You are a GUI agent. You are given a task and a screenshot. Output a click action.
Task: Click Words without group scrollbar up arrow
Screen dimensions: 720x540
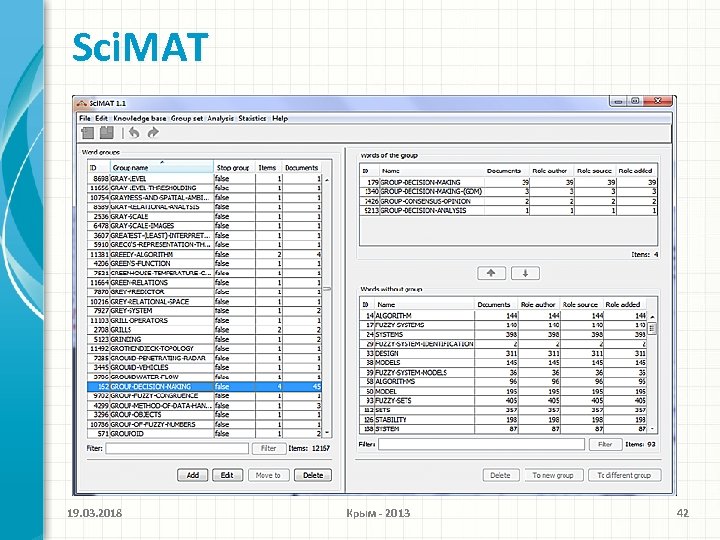coord(652,316)
